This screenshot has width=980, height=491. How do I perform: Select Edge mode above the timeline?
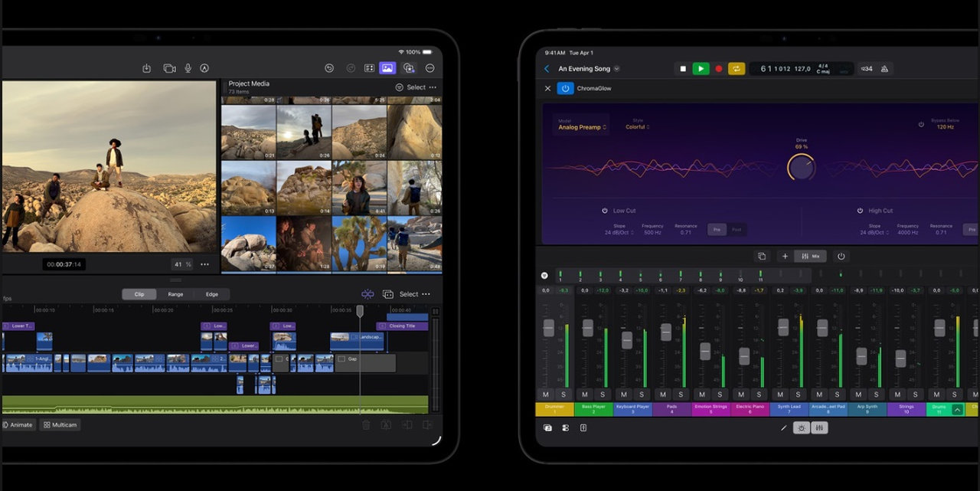(x=212, y=294)
